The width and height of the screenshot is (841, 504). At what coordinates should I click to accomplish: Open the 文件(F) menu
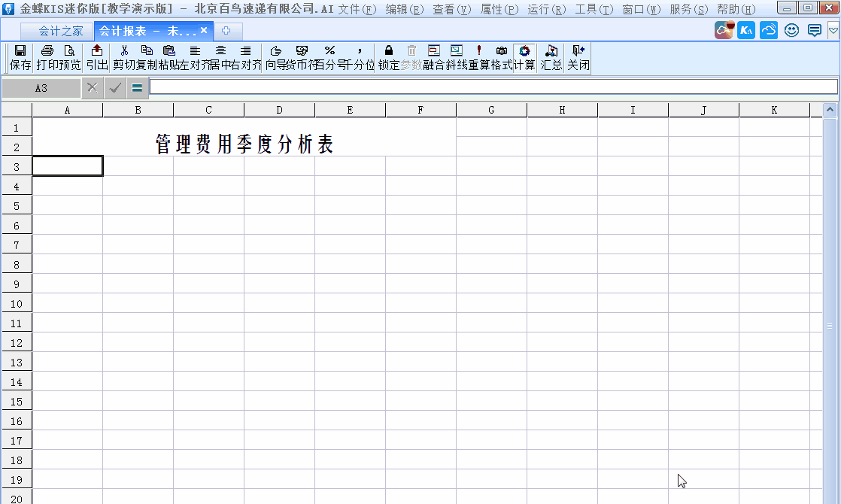coord(357,9)
